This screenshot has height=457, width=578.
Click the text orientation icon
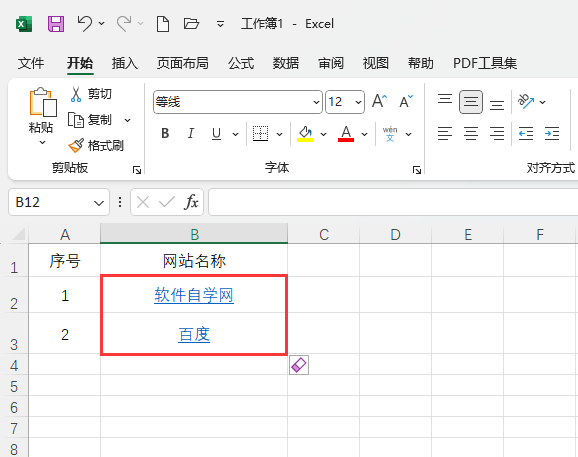[x=526, y=101]
